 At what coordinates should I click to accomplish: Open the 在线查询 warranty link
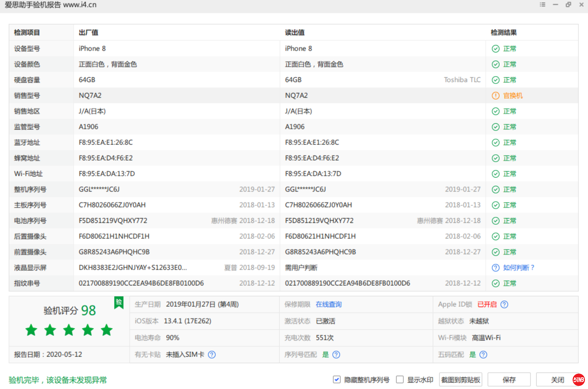(328, 305)
